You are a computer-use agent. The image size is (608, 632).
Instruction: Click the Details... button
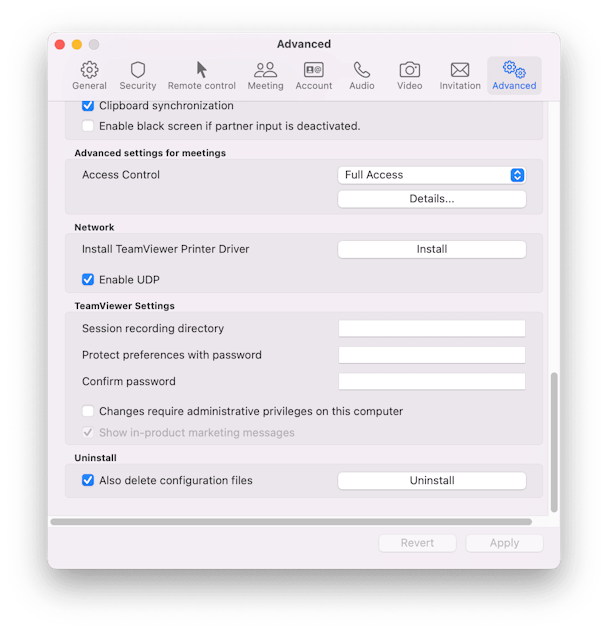click(432, 199)
